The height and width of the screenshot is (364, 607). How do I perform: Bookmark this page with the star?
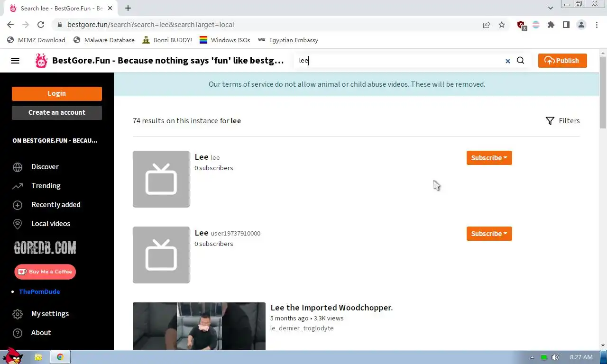point(502,25)
